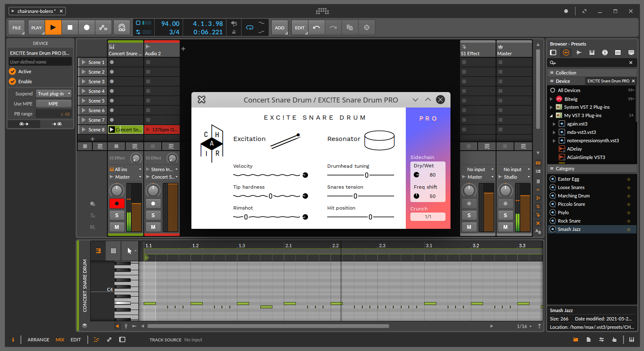Open the Suspend Trust plug-in dropdown
The height and width of the screenshot is (351, 644).
53,94
